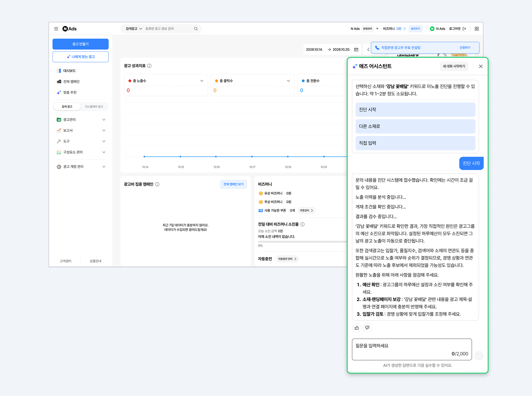Click the 질문을 입력하세요 input box
The image size is (532, 396).
[x=412, y=349]
